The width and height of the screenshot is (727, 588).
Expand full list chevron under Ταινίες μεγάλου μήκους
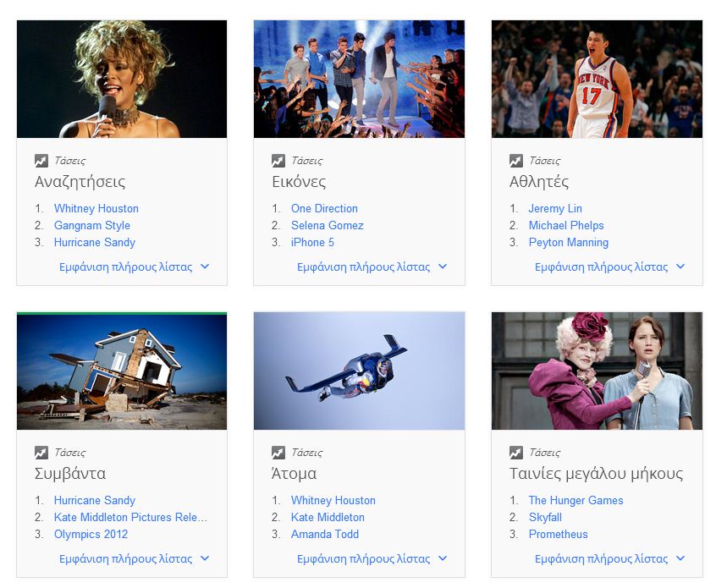[680, 558]
